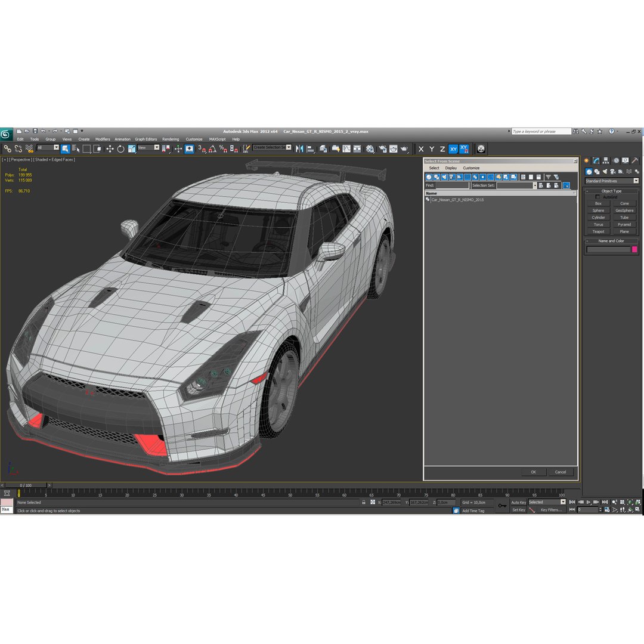The width and height of the screenshot is (644, 644).
Task: Enable the AutoGrid checkbox
Action: (x=597, y=197)
